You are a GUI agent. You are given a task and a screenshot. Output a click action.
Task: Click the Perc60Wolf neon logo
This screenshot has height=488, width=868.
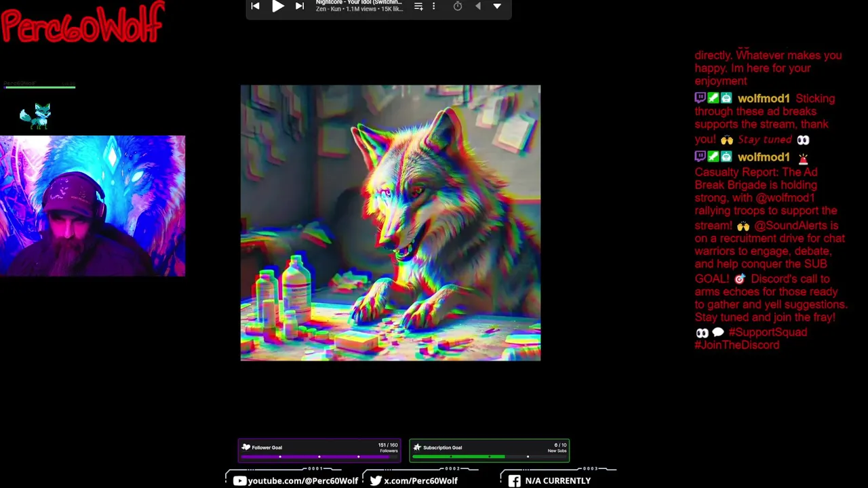click(x=82, y=22)
